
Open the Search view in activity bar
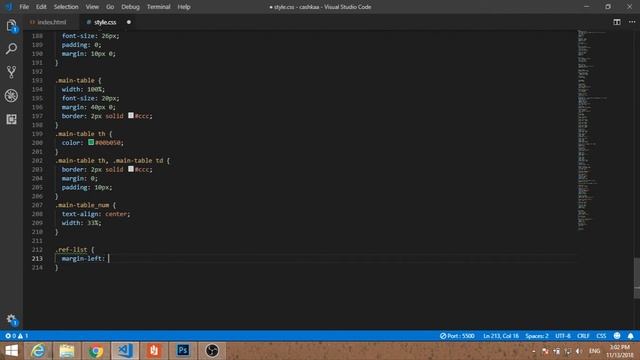(x=11, y=49)
